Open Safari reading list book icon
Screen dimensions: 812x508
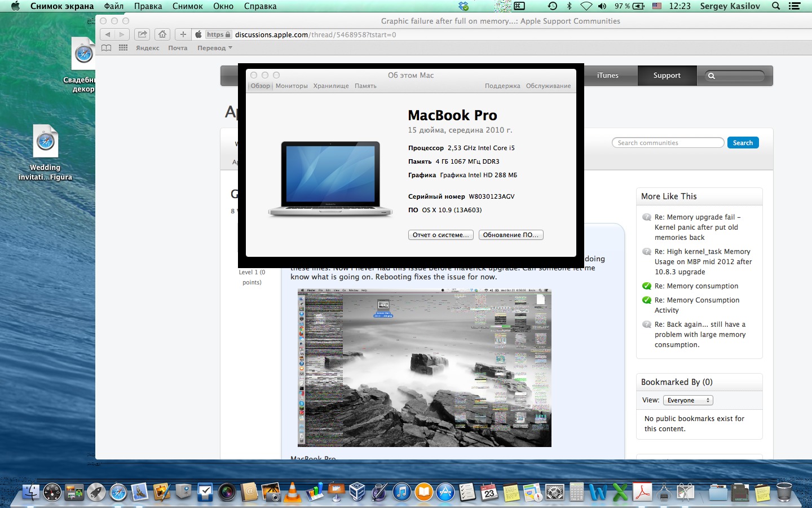[x=106, y=48]
